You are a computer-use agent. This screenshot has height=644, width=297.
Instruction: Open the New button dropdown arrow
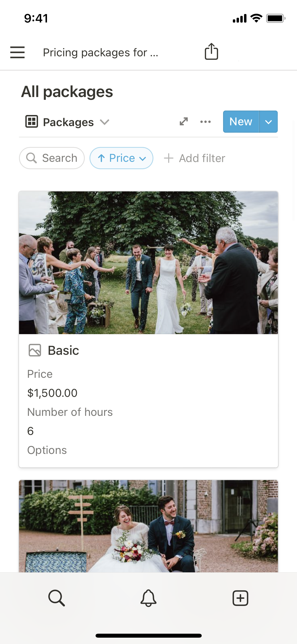268,122
